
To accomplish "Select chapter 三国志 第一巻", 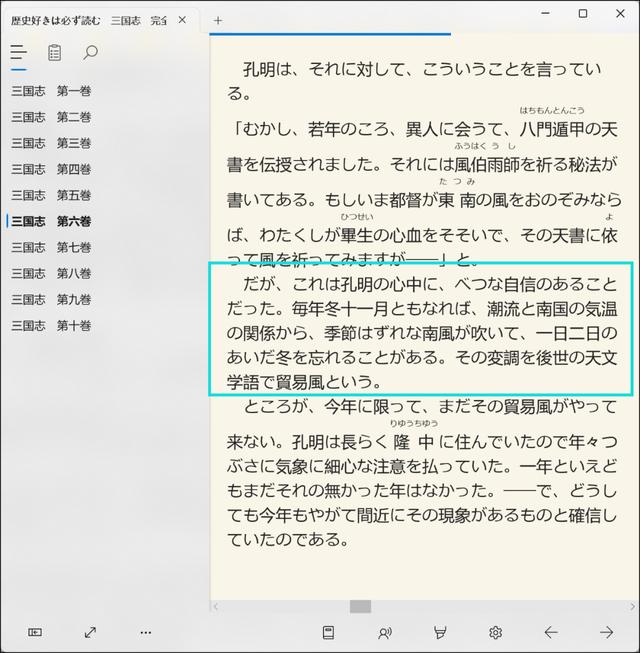I will (52, 91).
